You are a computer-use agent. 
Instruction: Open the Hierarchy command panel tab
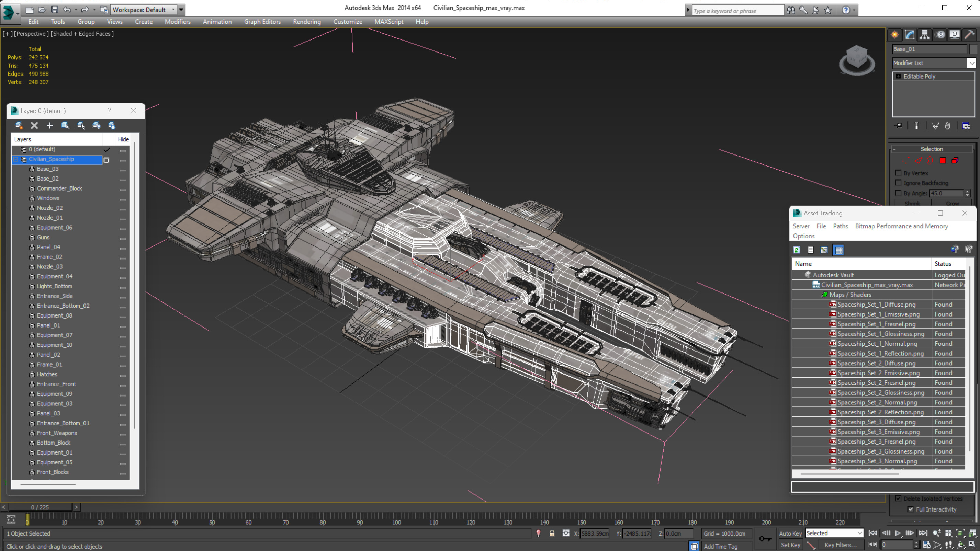coord(924,35)
